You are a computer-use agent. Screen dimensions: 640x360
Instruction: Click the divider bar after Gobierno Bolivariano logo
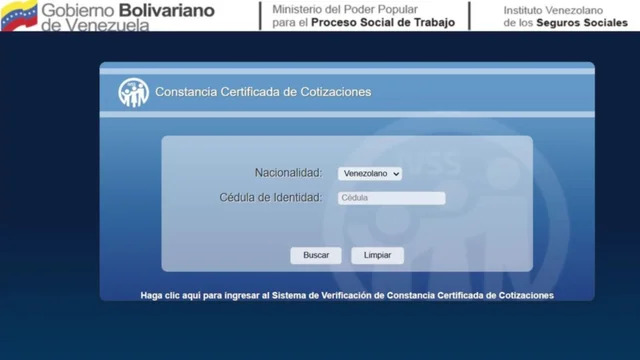260,16
